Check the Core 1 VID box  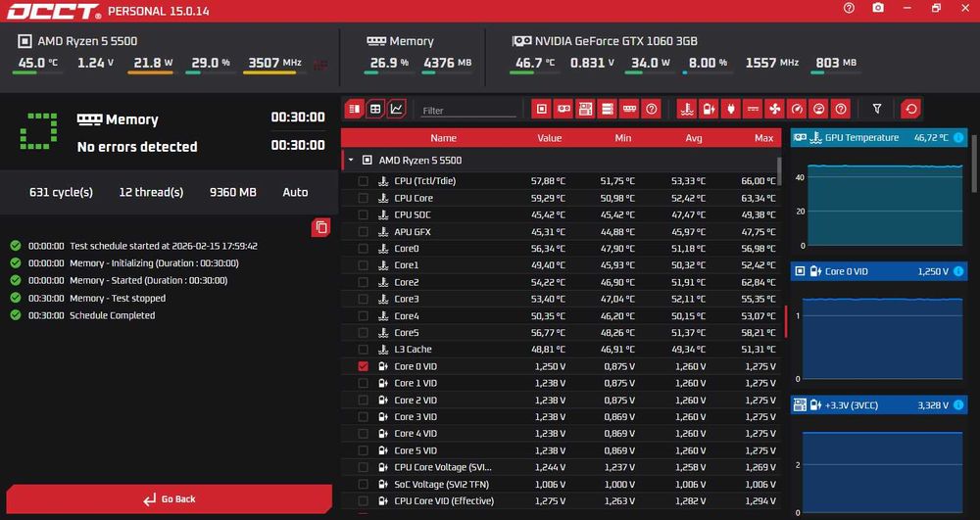[364, 383]
